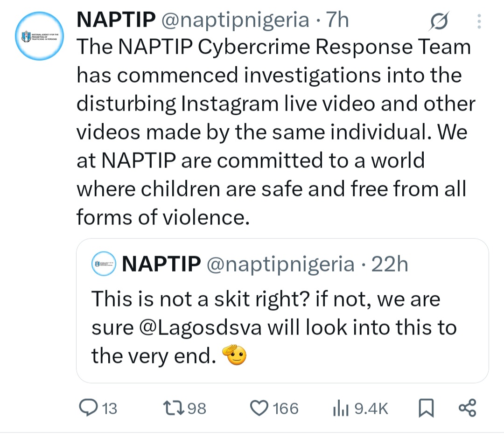504x438 pixels.
Task: Click the 98 reposts count
Action: click(x=196, y=409)
